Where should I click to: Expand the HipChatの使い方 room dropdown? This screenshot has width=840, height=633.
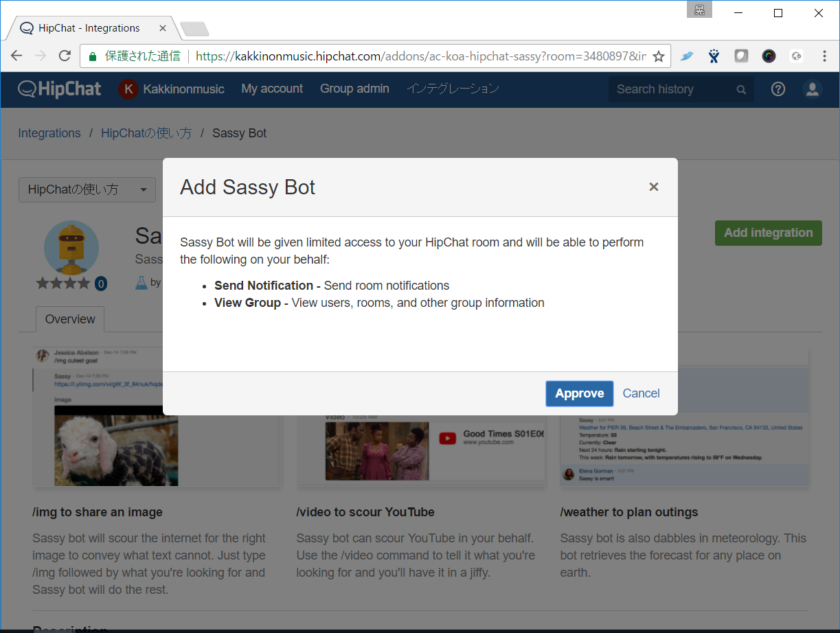click(87, 189)
